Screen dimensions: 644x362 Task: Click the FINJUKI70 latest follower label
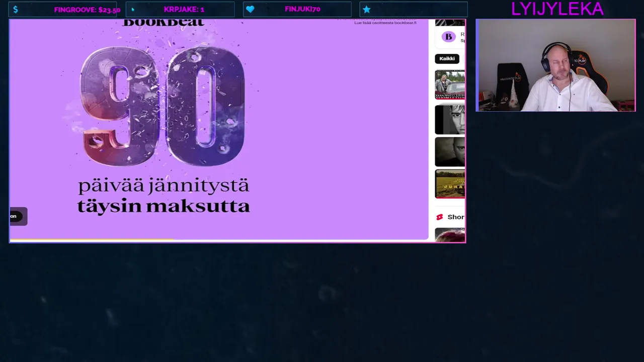tap(302, 10)
